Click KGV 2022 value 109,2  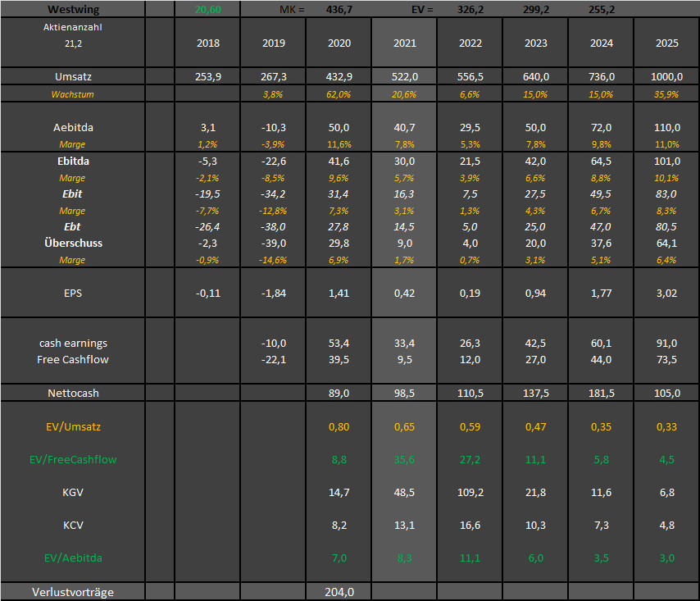(x=470, y=492)
